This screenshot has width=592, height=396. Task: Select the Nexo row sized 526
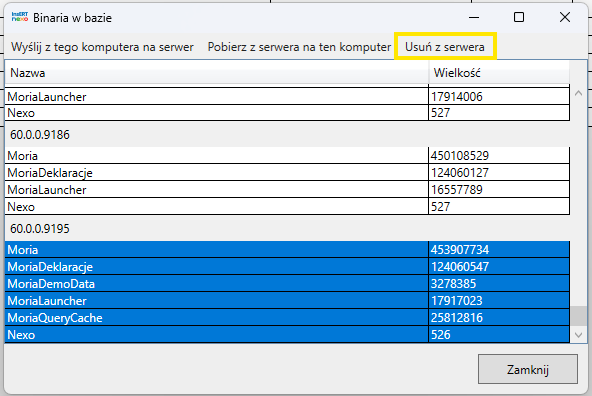coord(287,334)
